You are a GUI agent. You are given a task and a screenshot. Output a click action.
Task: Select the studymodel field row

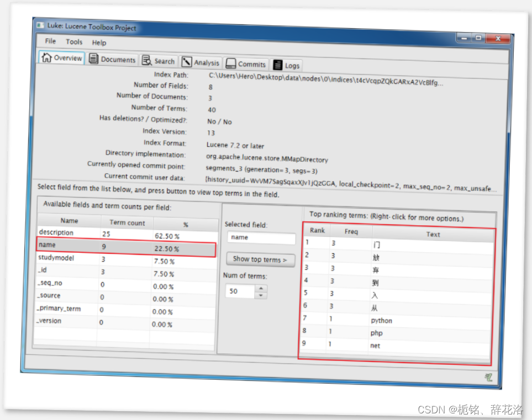point(126,259)
